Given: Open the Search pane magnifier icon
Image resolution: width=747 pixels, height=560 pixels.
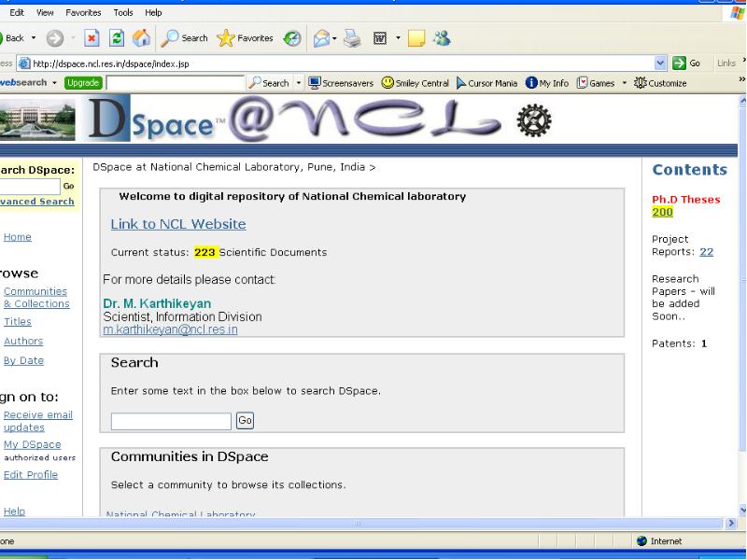Looking at the screenshot, I should coord(170,38).
